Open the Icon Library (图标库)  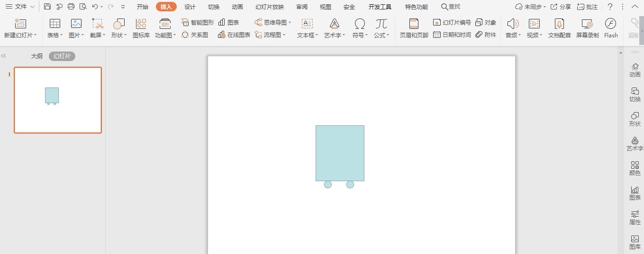click(141, 24)
